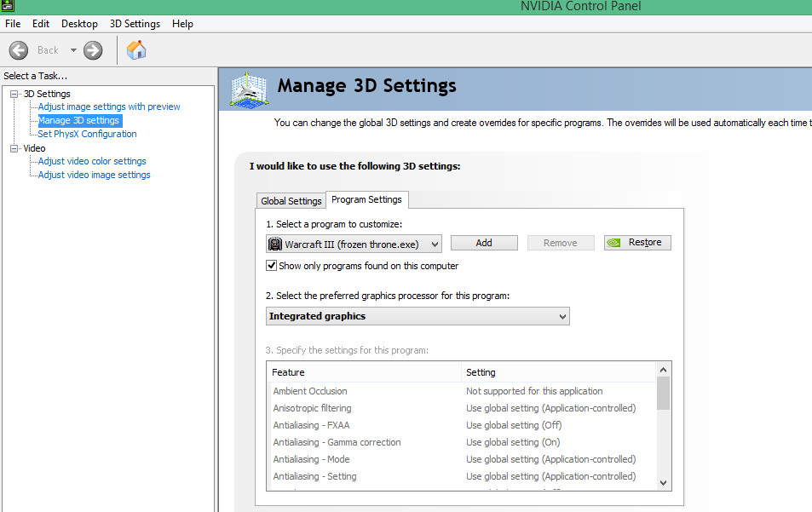Open the Back history dropdown arrow
Screen dimensions: 812x512
point(73,50)
